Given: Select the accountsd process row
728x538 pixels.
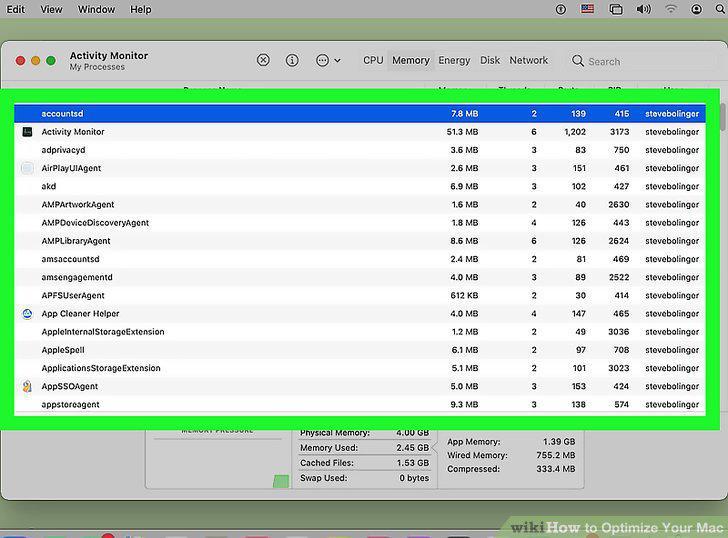Looking at the screenshot, I should pyautogui.click(x=360, y=114).
